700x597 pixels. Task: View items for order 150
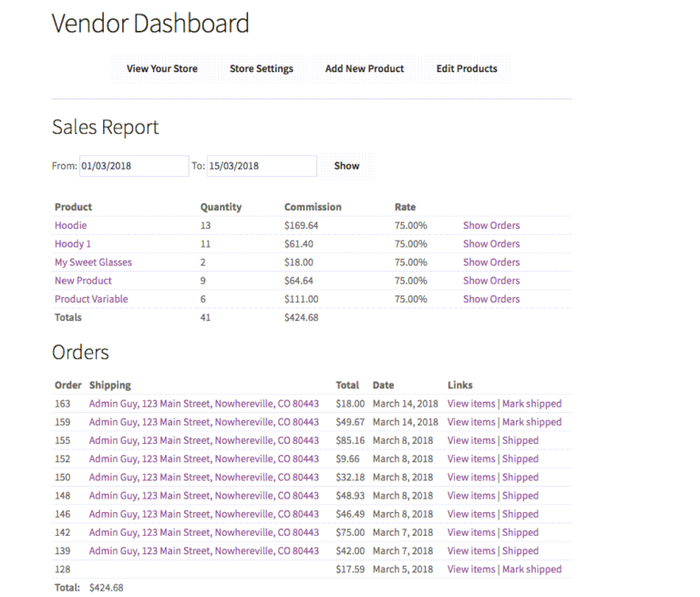pyautogui.click(x=471, y=477)
